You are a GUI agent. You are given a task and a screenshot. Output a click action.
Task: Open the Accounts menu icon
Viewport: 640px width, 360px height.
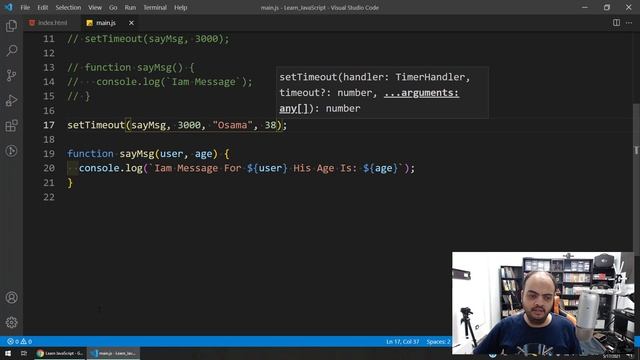click(11, 298)
